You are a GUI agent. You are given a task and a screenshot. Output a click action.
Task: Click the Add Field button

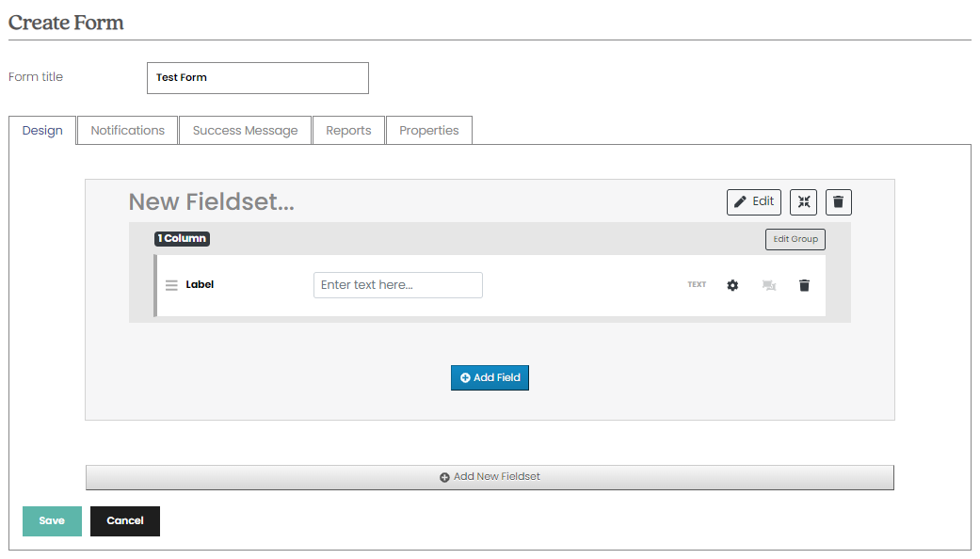490,378
